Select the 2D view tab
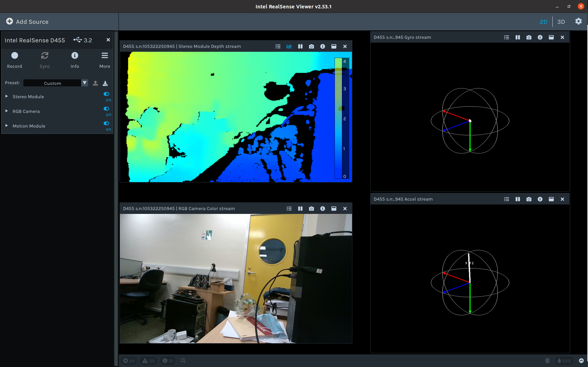The height and width of the screenshot is (367, 588). click(x=544, y=21)
